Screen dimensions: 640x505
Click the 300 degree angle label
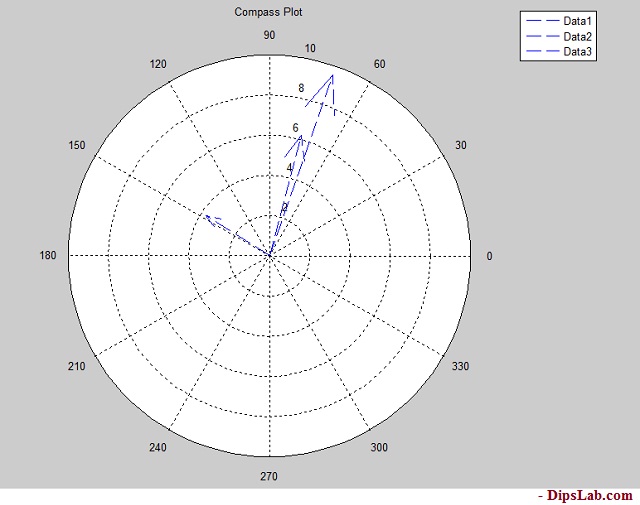point(380,447)
